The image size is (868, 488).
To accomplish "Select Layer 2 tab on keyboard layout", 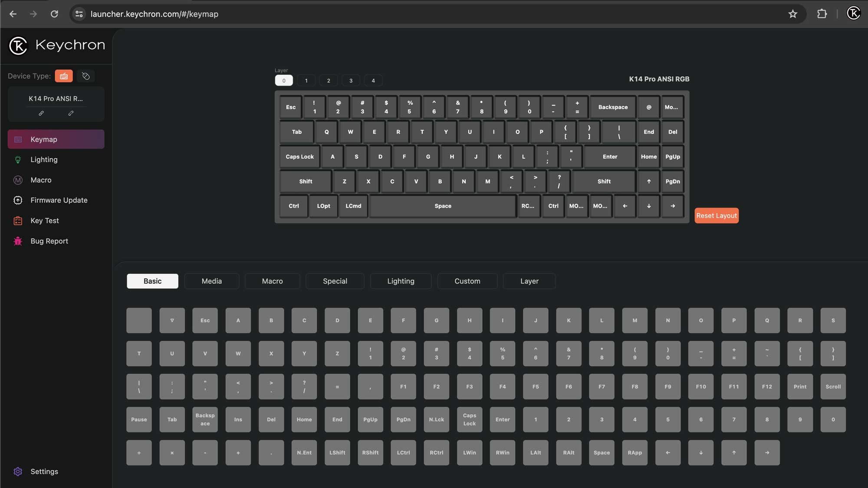I will point(329,80).
